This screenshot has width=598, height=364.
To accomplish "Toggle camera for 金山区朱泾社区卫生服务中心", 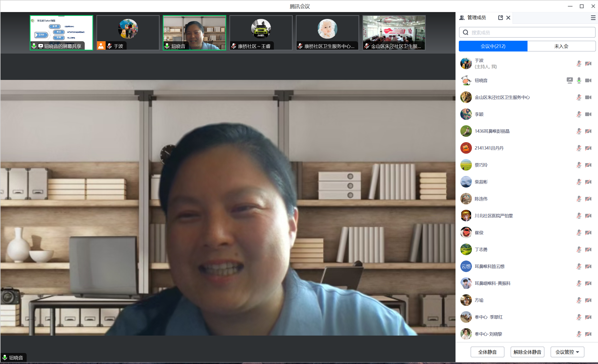I will [588, 97].
